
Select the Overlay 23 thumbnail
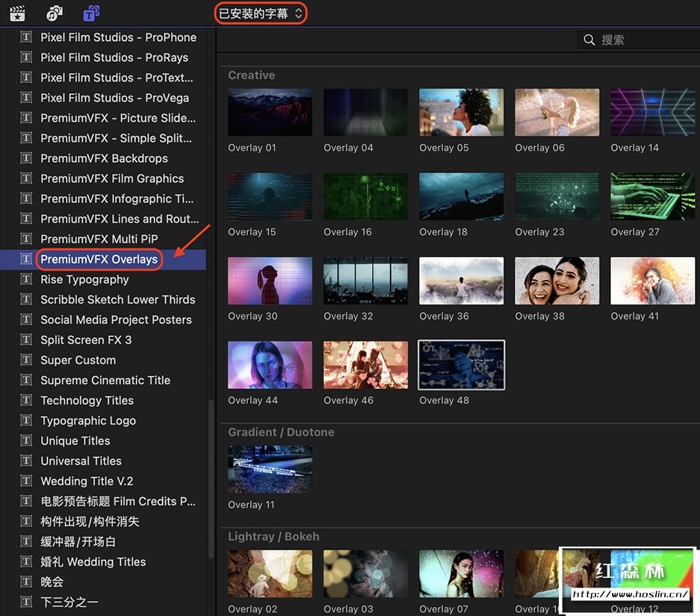pyautogui.click(x=557, y=196)
